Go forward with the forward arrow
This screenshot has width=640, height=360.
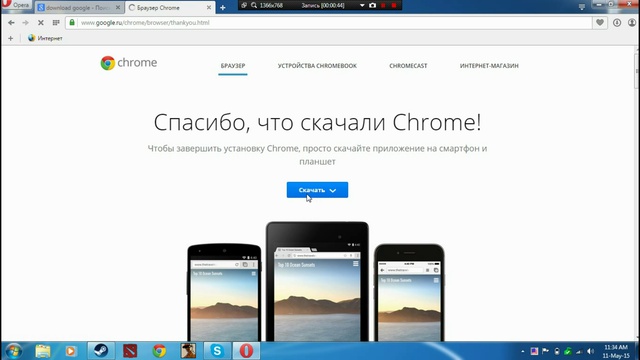tap(25, 23)
